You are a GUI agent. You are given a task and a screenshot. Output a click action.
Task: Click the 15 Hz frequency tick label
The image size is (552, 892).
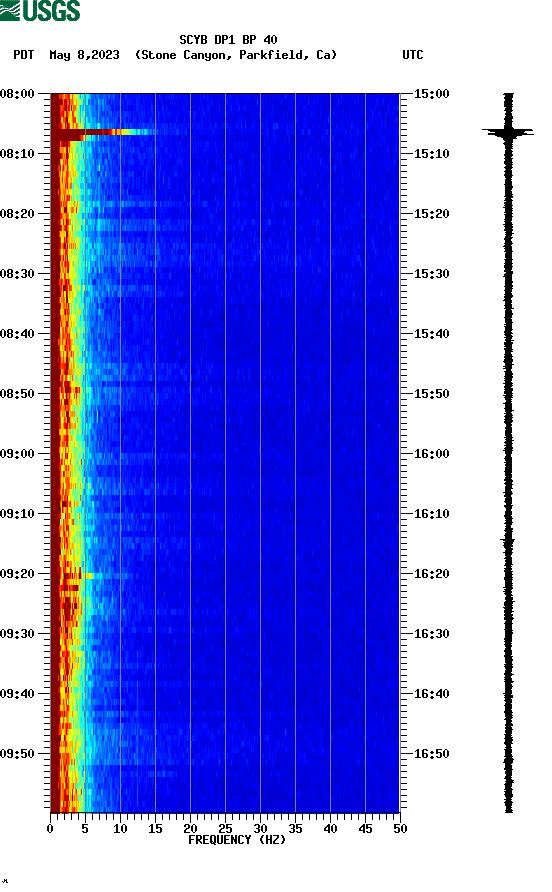click(x=155, y=829)
